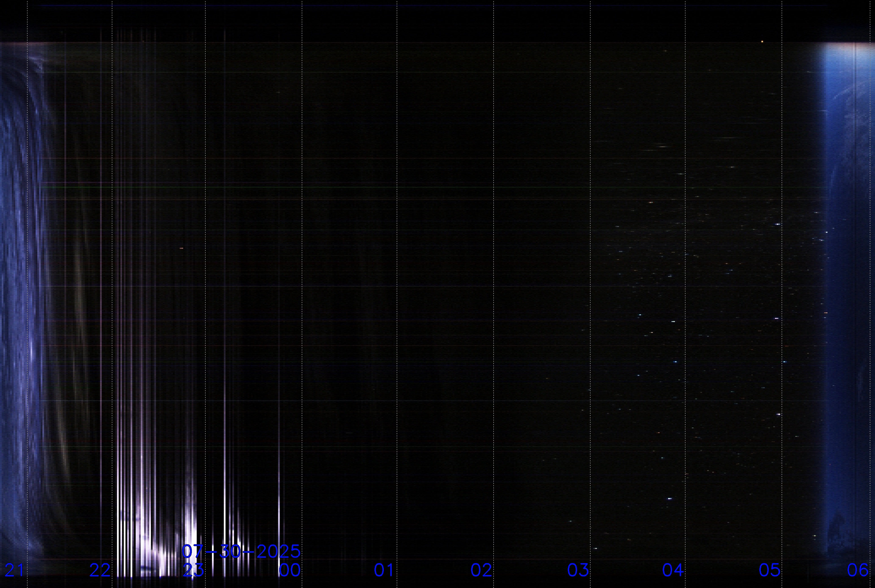Click the 02 hour label

(481, 570)
